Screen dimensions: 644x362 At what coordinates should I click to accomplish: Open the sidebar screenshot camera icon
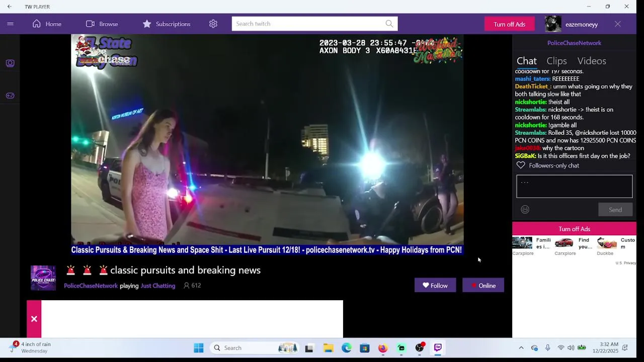[10, 63]
